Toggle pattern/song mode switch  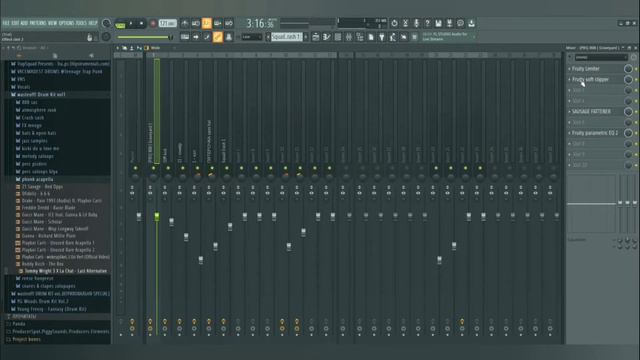tap(120, 24)
